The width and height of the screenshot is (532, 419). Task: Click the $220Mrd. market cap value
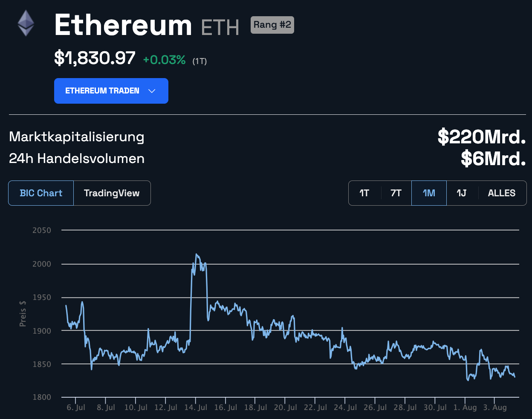click(x=481, y=137)
